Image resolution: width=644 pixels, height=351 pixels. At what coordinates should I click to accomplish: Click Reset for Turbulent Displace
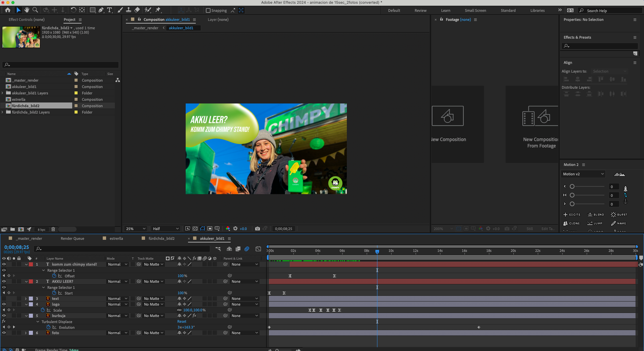[182, 322]
